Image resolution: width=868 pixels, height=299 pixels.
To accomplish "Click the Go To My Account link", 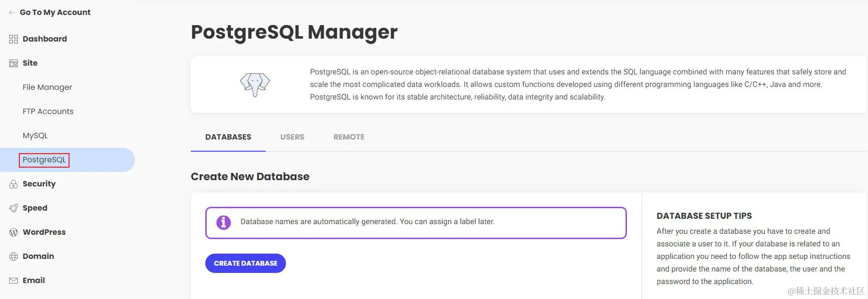I will tap(55, 13).
